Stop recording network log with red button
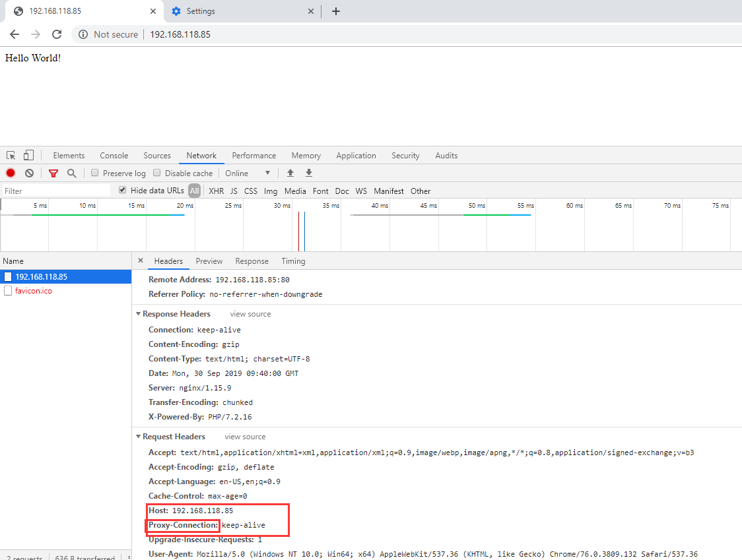 11,173
